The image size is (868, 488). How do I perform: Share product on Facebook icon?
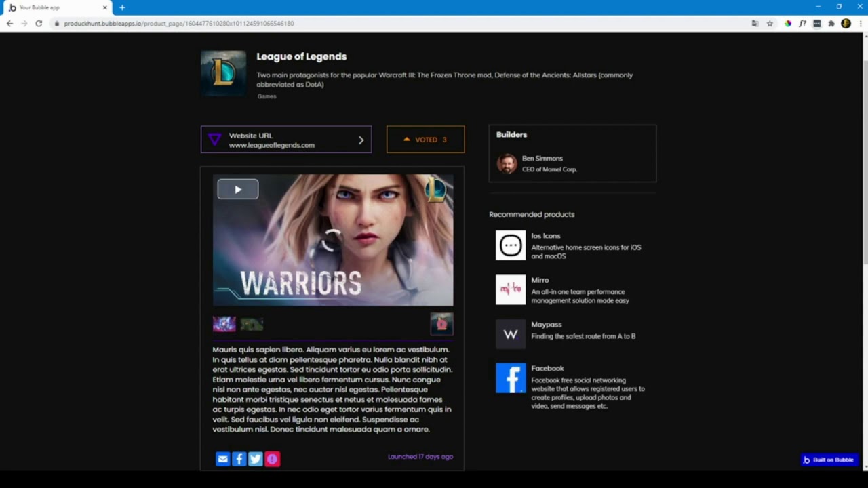point(239,459)
